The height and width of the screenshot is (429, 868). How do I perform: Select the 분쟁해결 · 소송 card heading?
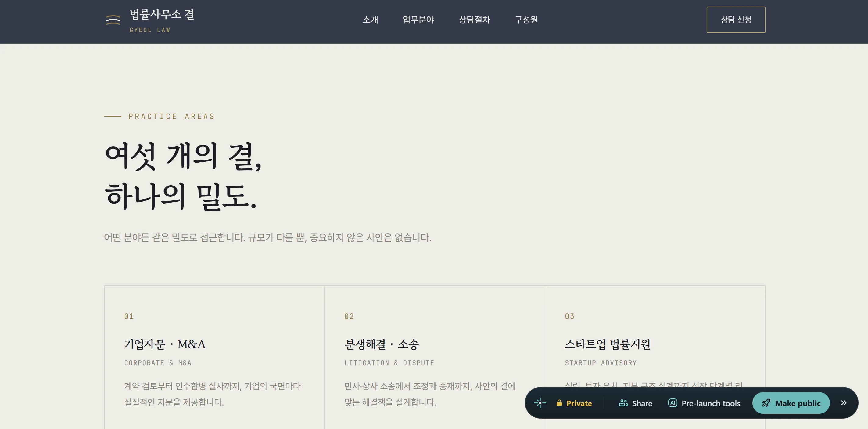pos(382,344)
